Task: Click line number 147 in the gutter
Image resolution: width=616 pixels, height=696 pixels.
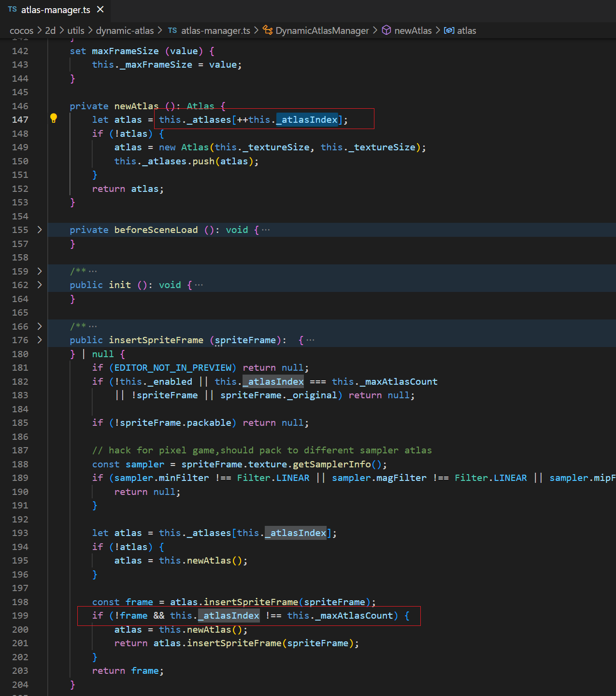Action: pyautogui.click(x=20, y=119)
